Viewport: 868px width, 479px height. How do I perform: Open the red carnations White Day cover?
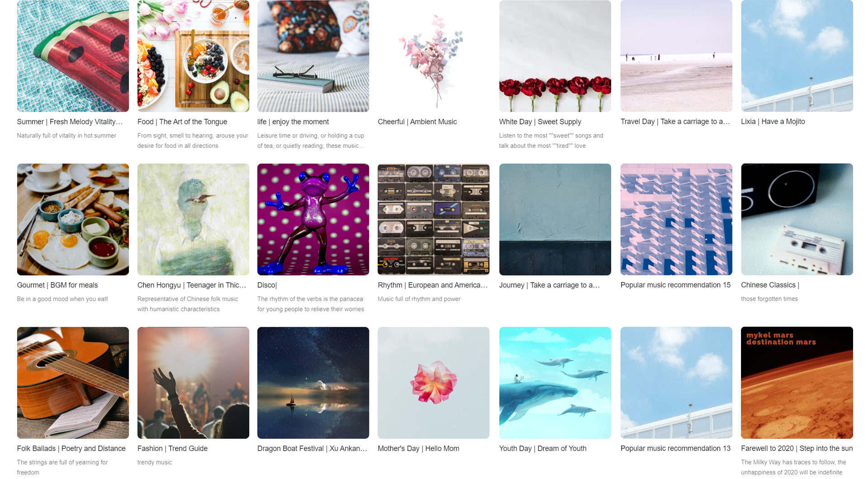point(555,56)
